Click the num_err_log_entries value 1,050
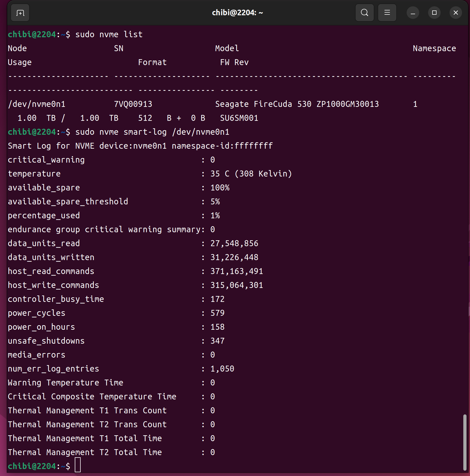Screen dimensions: 470x476 pyautogui.click(x=222, y=369)
